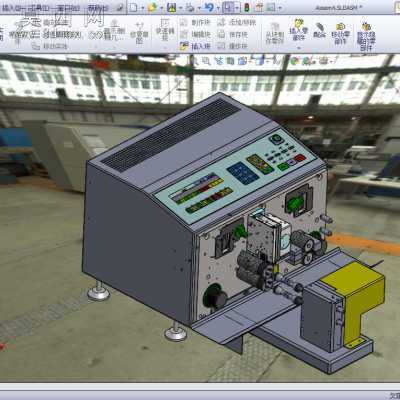Viewport: 400px width, 400px height.
Task: Open the Options settings icon
Action: coord(272,7)
